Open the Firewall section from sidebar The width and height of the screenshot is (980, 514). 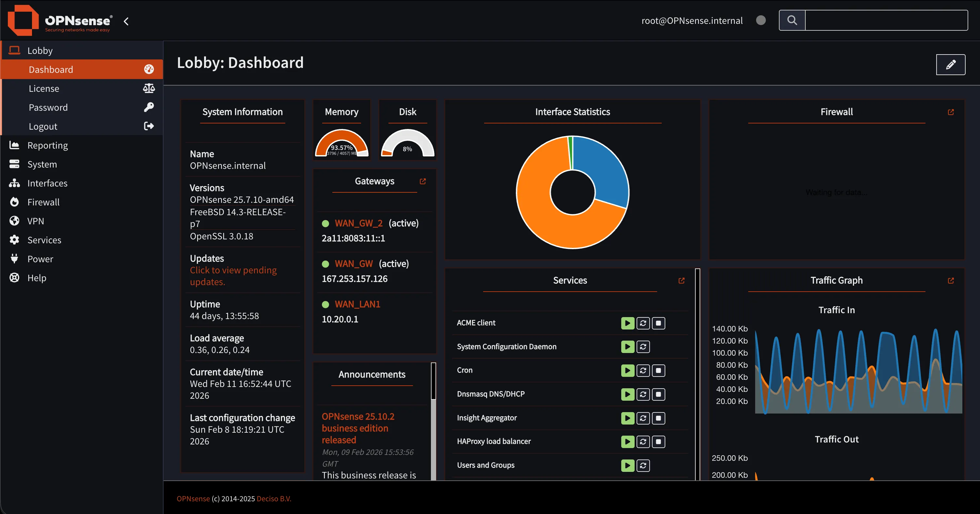coord(43,202)
